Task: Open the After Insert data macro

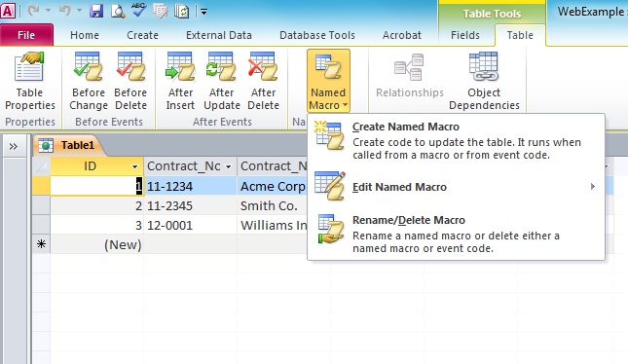Action: point(180,82)
